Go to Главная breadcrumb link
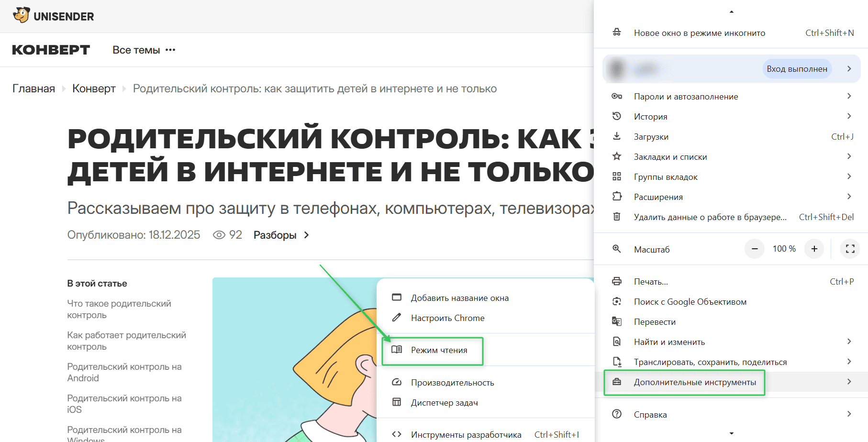868x442 pixels. pos(33,88)
